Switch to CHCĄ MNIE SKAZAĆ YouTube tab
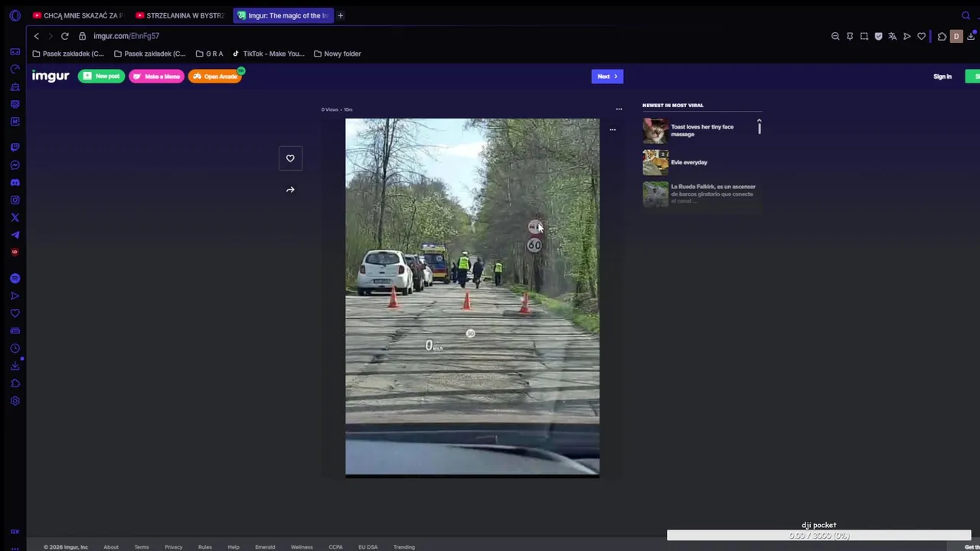 77,15
